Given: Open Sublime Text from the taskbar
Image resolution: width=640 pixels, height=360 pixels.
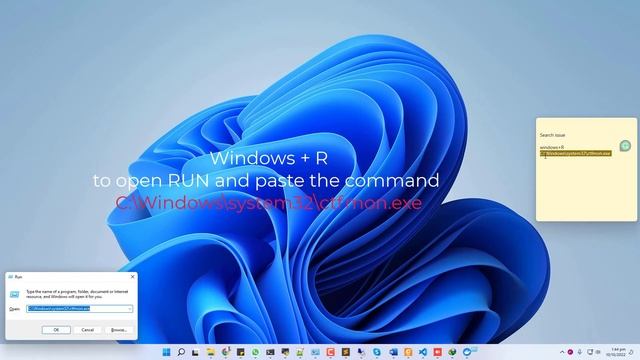Looking at the screenshot, I should pyautogui.click(x=346, y=352).
